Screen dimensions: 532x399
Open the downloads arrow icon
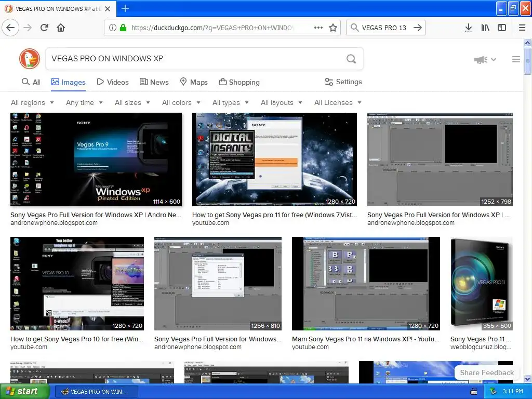[468, 28]
